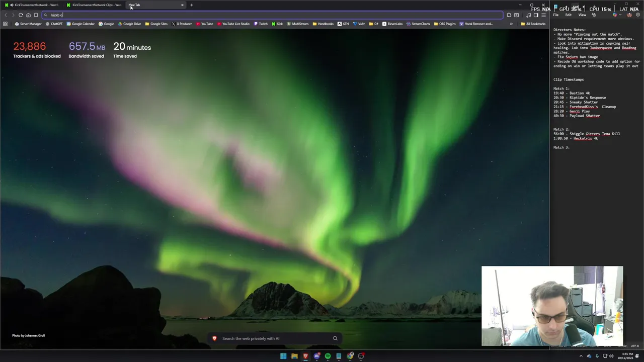
Task: Open the Windows Start button
Action: click(283, 356)
